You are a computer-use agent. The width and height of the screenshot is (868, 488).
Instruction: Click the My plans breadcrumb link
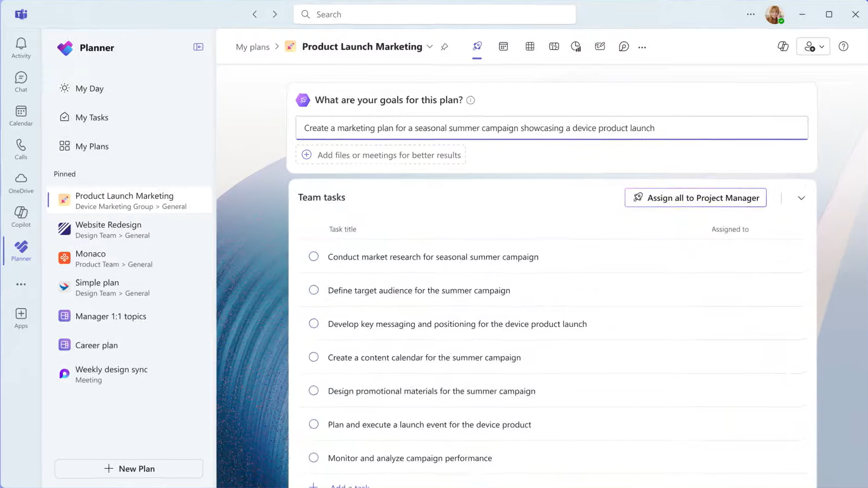(252, 47)
